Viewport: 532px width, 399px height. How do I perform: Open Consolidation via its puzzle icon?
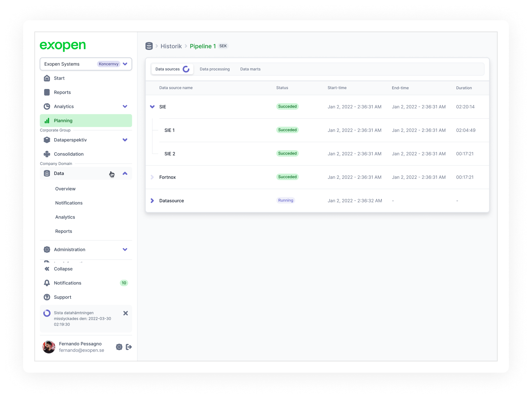[x=47, y=154]
